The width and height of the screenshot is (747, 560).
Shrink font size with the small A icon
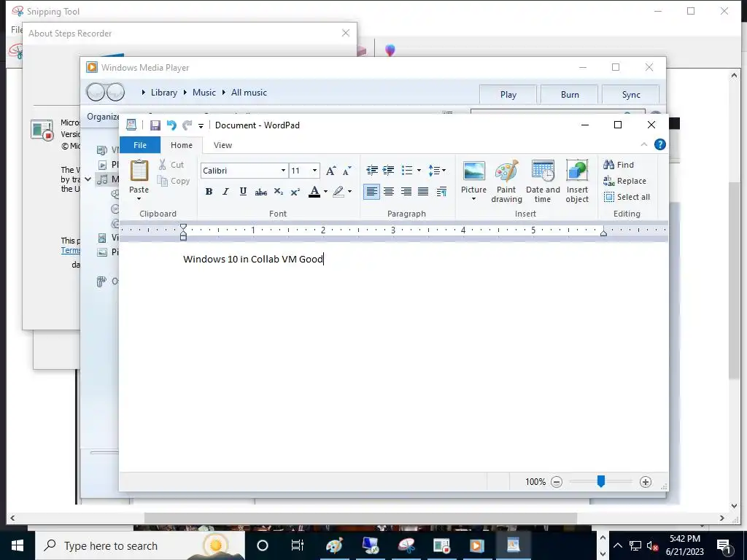coord(347,171)
